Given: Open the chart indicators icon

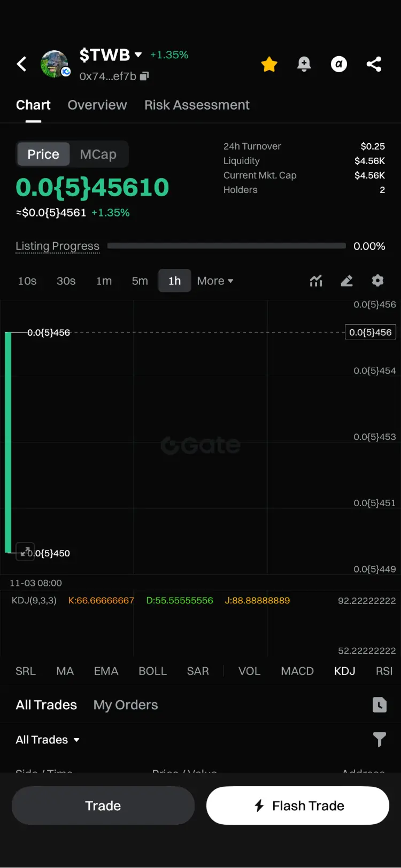Looking at the screenshot, I should [x=316, y=281].
